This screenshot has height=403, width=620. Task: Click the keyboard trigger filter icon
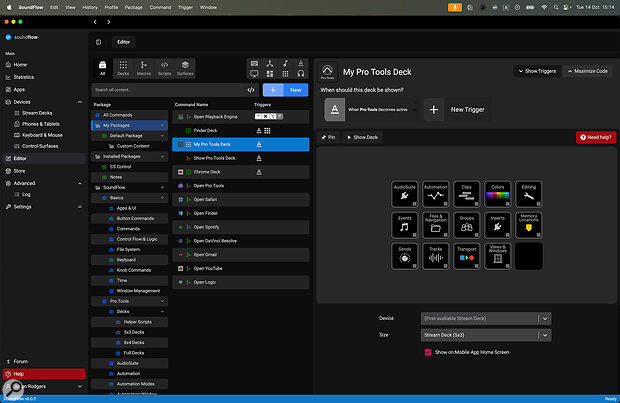click(254, 63)
